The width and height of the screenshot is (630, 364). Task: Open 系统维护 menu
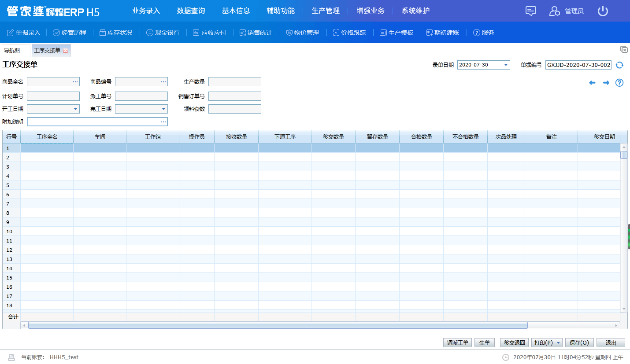point(415,11)
